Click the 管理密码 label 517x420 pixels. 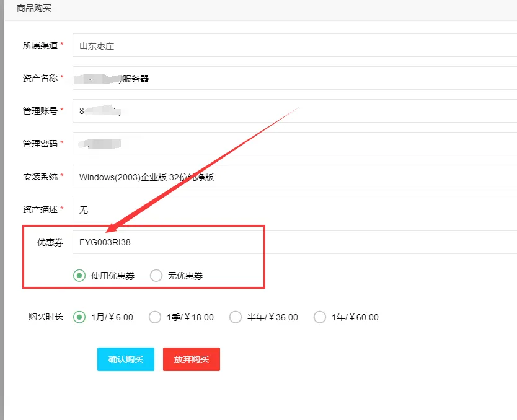pyautogui.click(x=40, y=144)
